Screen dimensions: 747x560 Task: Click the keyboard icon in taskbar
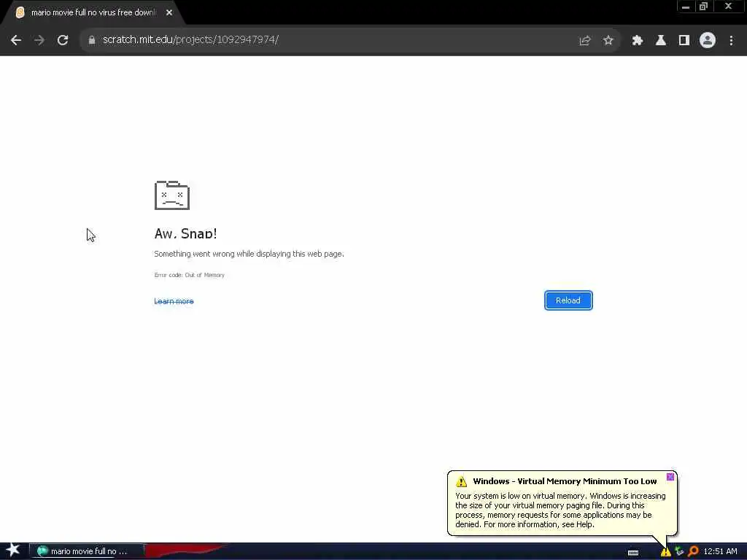[633, 553]
